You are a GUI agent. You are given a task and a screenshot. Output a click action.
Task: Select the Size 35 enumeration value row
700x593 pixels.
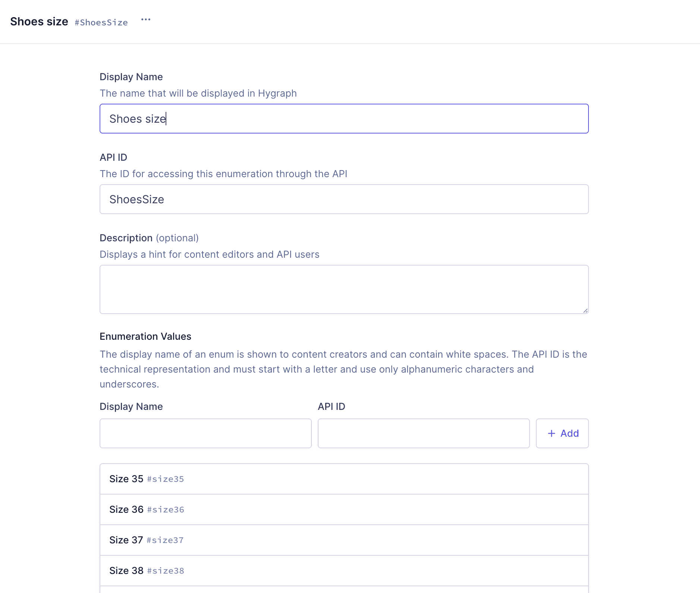pyautogui.click(x=343, y=479)
